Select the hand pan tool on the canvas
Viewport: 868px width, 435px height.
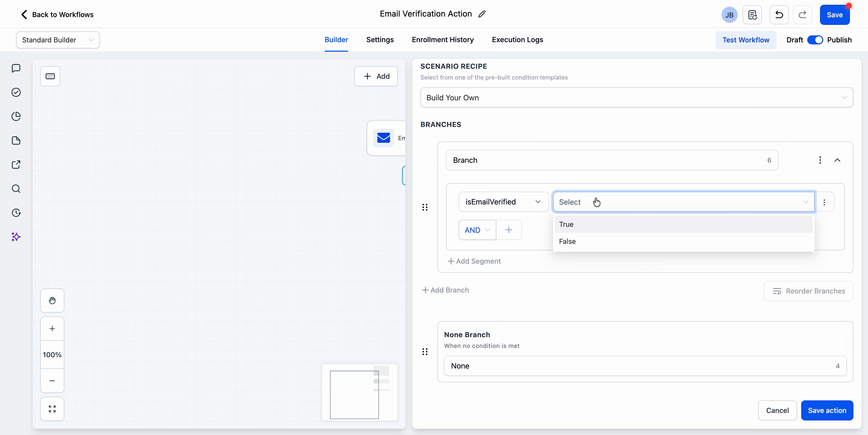(52, 300)
